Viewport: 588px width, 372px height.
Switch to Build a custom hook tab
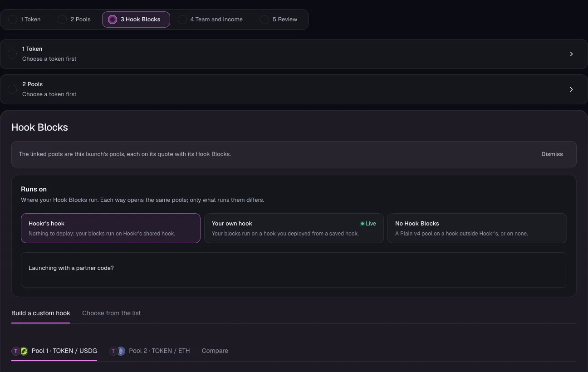[x=41, y=313]
